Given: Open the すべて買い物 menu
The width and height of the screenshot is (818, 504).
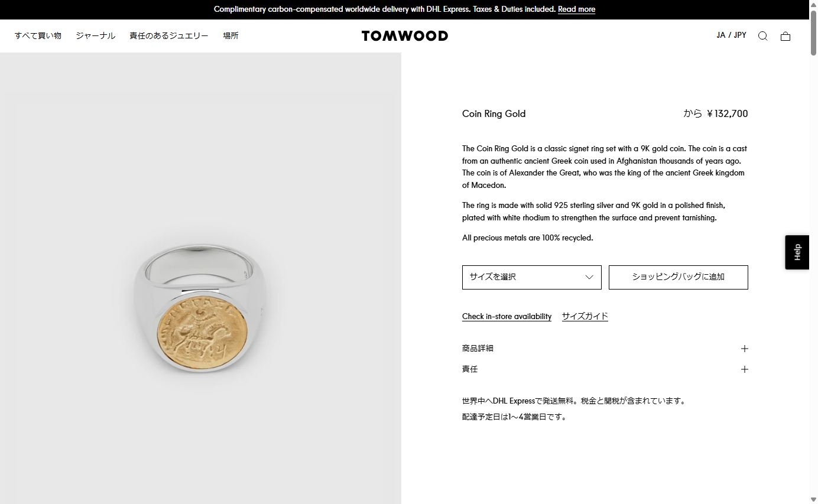Looking at the screenshot, I should point(38,36).
